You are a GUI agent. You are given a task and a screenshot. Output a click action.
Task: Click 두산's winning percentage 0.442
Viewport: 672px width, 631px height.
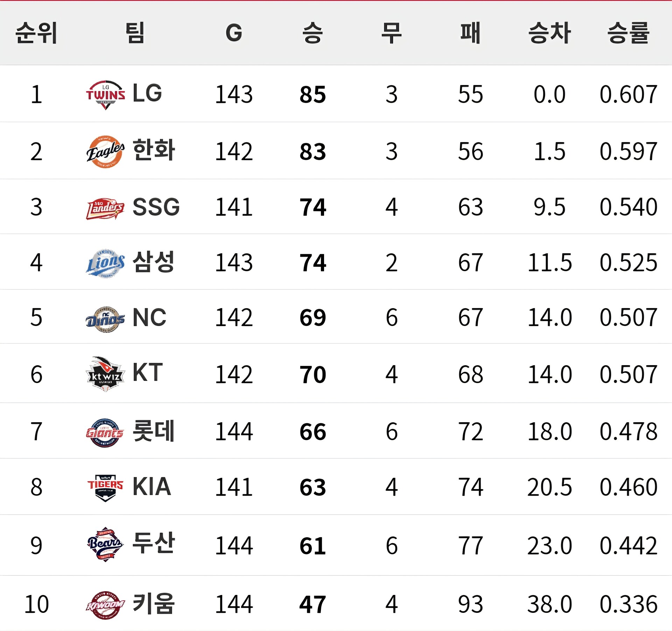point(628,546)
